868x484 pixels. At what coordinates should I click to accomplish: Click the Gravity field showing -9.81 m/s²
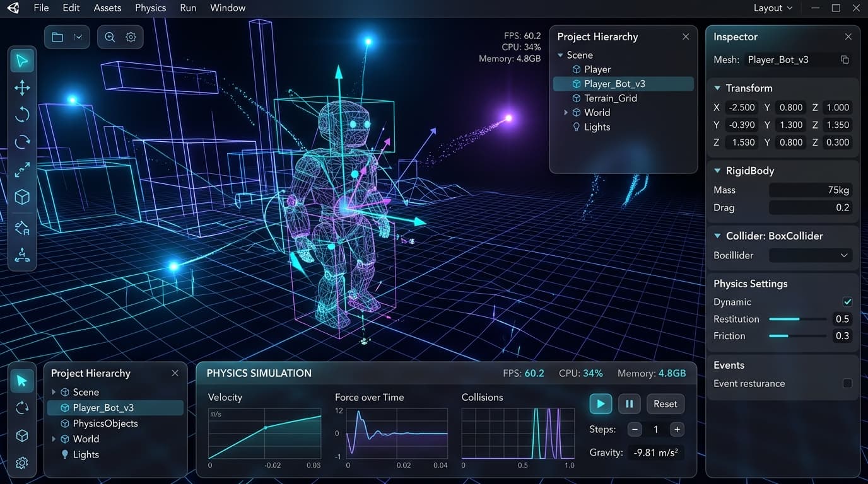656,452
